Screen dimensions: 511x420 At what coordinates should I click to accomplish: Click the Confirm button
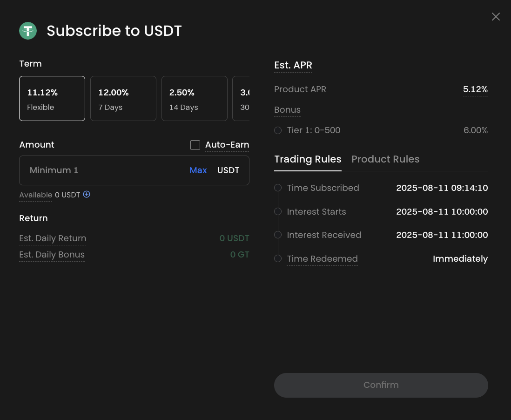click(381, 385)
